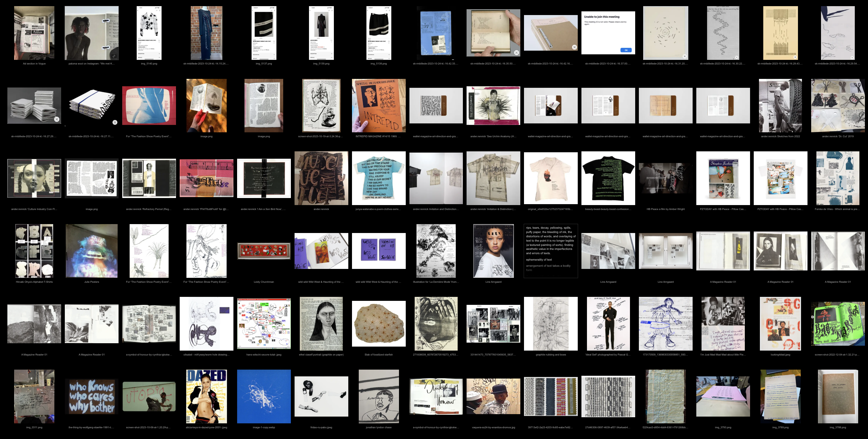Open the 'Ad section in Vogue' title
Screen dimensions: 868x439
pos(34,64)
